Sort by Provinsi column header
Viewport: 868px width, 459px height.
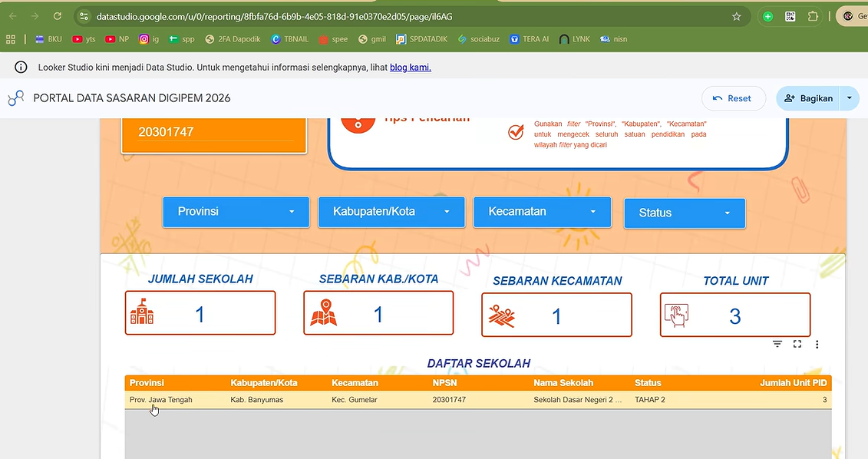coord(147,382)
